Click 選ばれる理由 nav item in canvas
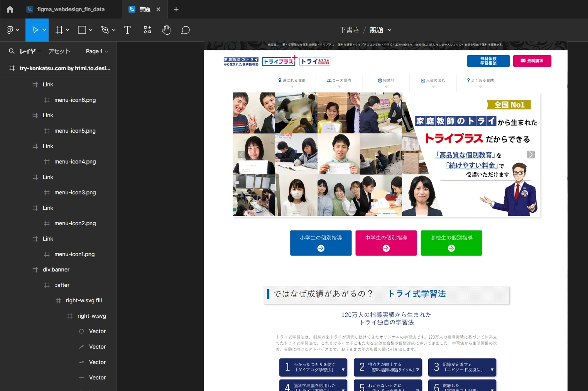 [292, 81]
